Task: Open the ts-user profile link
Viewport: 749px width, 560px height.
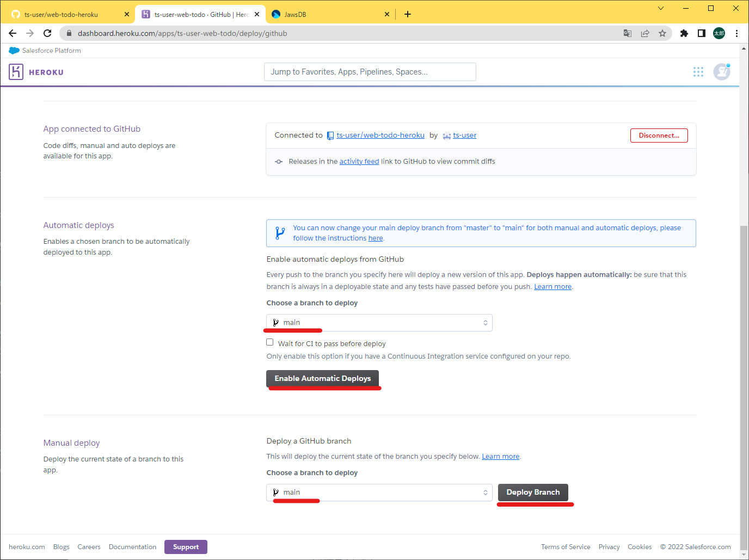Action: (x=465, y=135)
